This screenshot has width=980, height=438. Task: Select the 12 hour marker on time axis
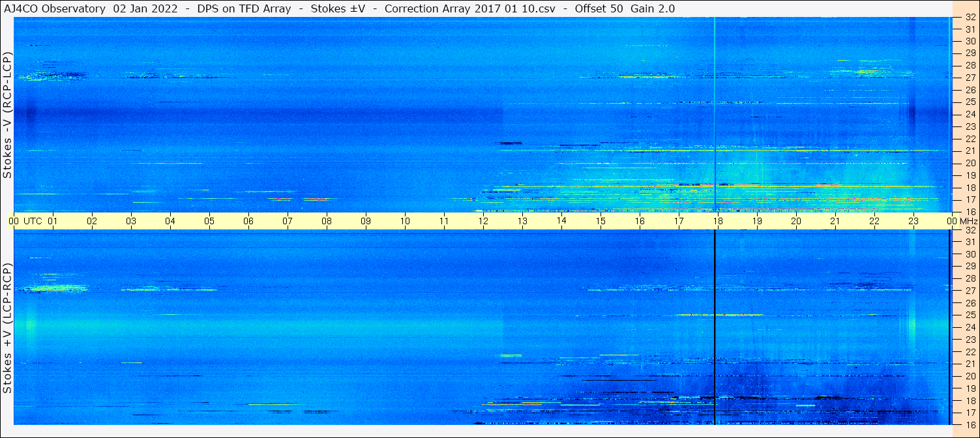pyautogui.click(x=483, y=221)
